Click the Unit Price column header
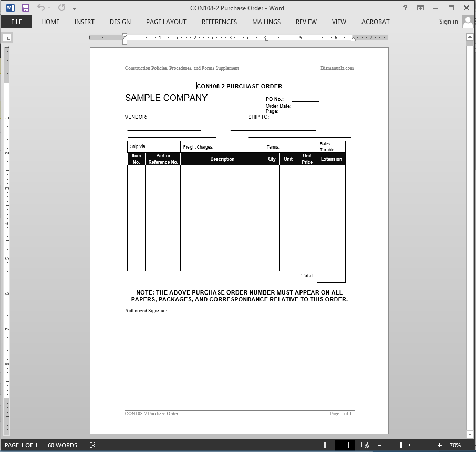The height and width of the screenshot is (452, 476). click(307, 159)
